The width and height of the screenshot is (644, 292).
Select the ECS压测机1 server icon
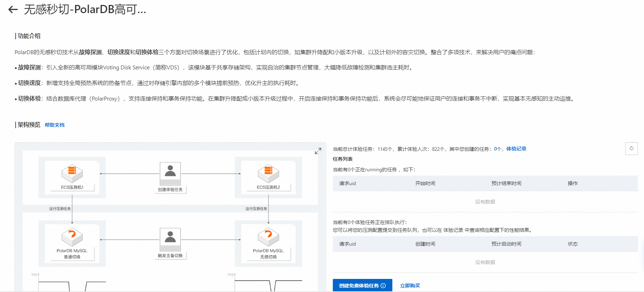(x=72, y=174)
